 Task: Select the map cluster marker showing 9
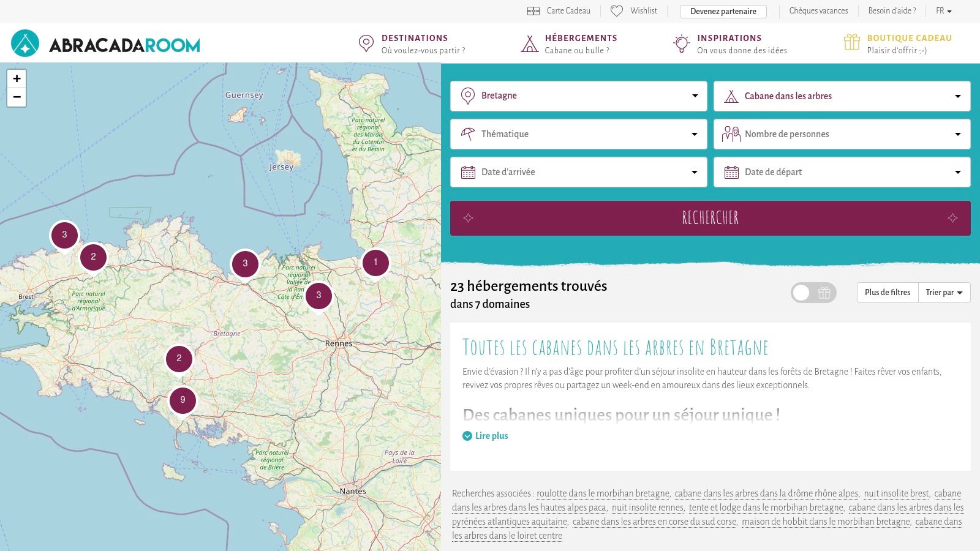click(x=183, y=400)
